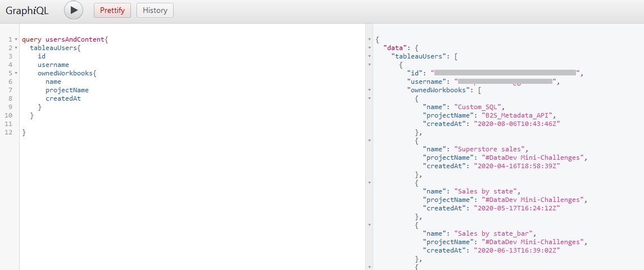Image resolution: width=644 pixels, height=270 pixels.
Task: Click createdAt value "2020-05-17T16:24:12Z"
Action: (517, 208)
